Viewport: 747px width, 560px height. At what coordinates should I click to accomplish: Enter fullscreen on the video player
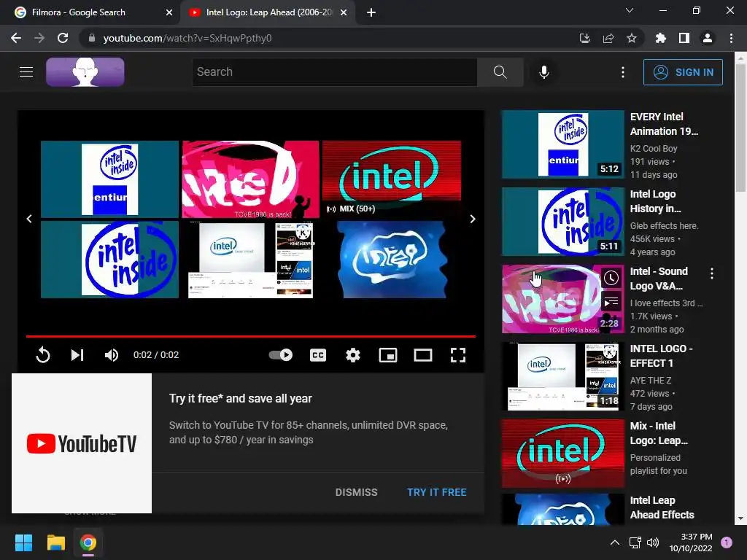point(458,355)
